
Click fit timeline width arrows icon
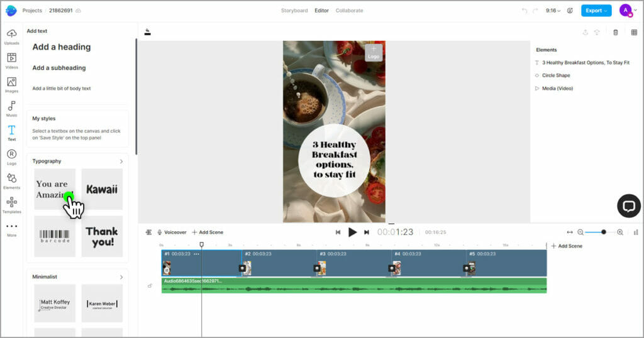click(570, 232)
